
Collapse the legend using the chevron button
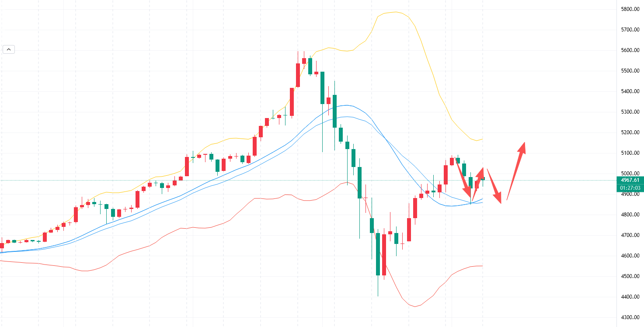click(x=9, y=49)
